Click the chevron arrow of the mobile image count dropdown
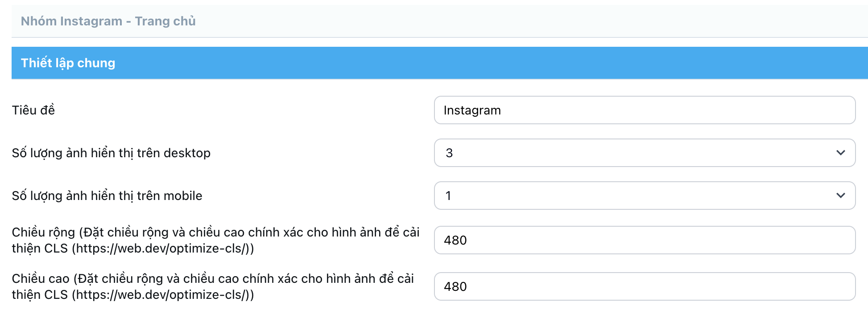The height and width of the screenshot is (310, 868). [840, 196]
